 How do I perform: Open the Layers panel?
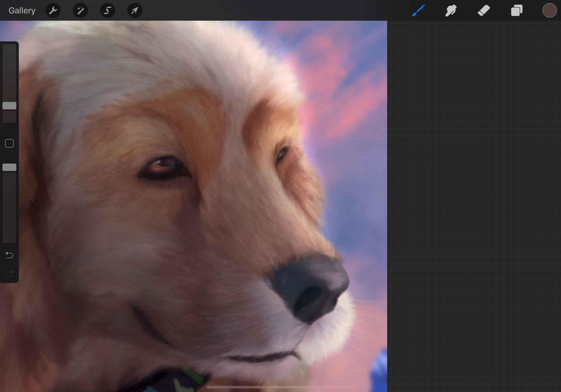[x=517, y=11]
